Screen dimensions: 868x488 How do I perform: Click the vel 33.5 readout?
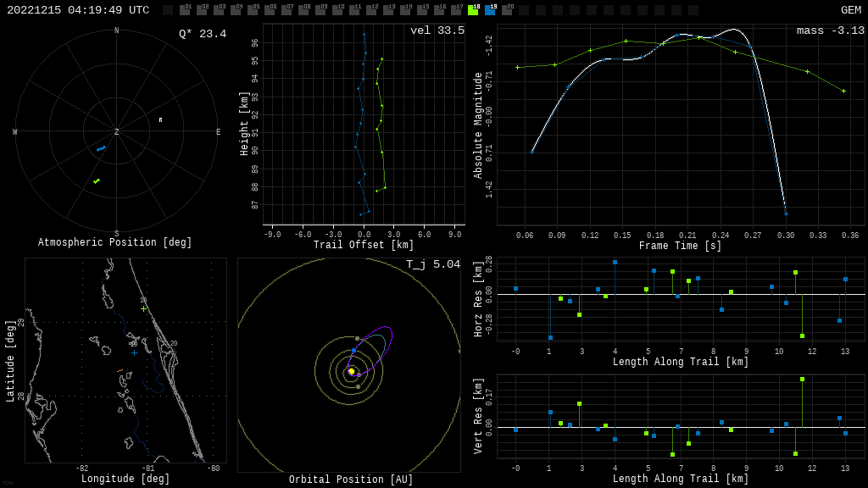click(437, 30)
